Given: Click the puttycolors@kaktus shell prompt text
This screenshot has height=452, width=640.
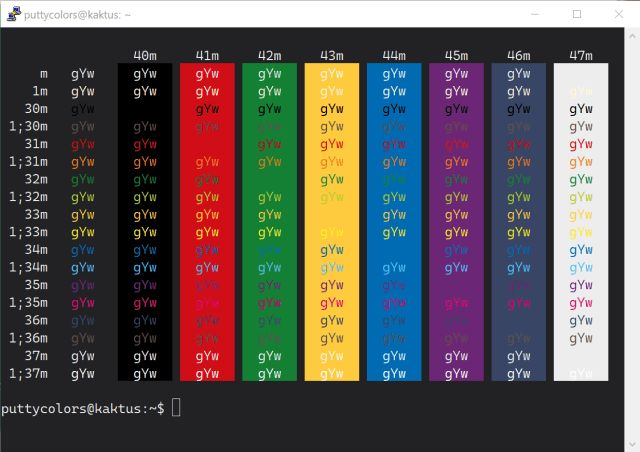Looking at the screenshot, I should point(80,408).
